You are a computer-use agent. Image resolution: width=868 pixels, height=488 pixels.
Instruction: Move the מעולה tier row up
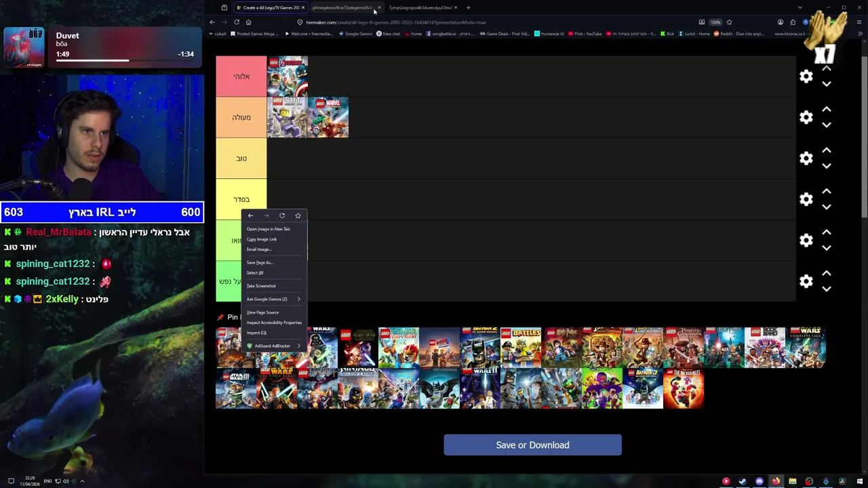[827, 109]
